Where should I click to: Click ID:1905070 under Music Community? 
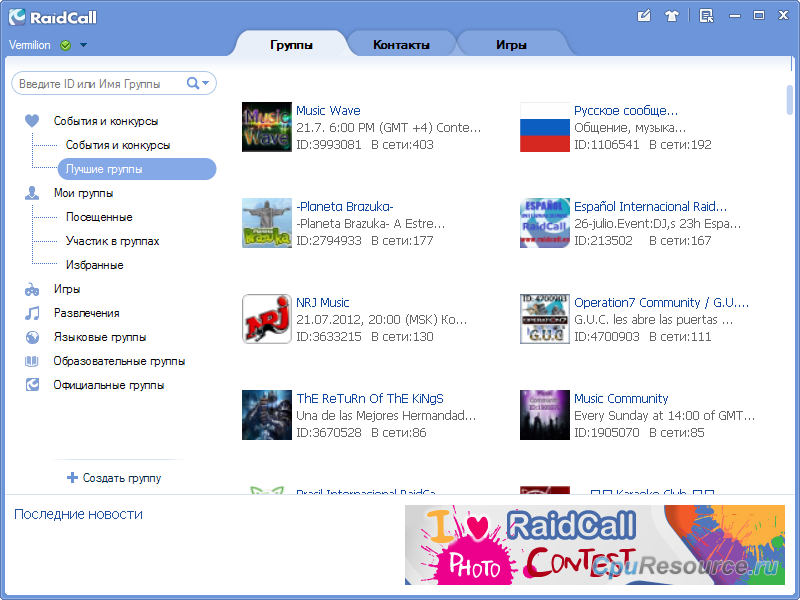pyautogui.click(x=607, y=432)
